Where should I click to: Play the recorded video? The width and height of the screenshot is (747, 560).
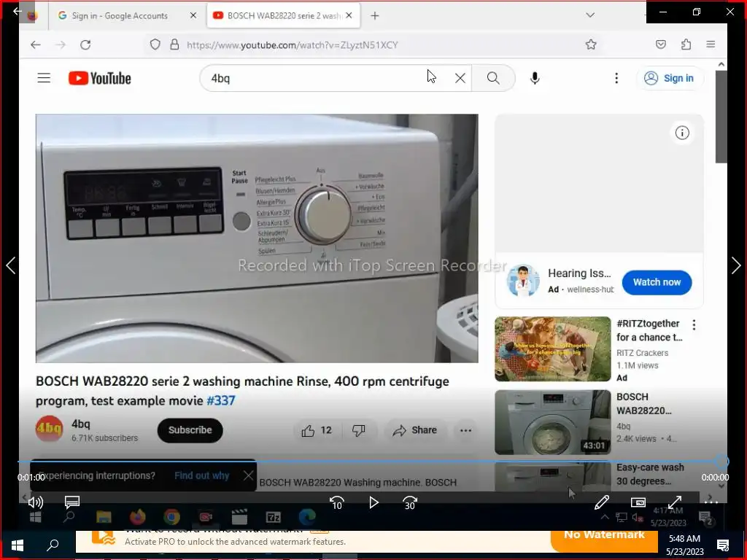click(373, 502)
